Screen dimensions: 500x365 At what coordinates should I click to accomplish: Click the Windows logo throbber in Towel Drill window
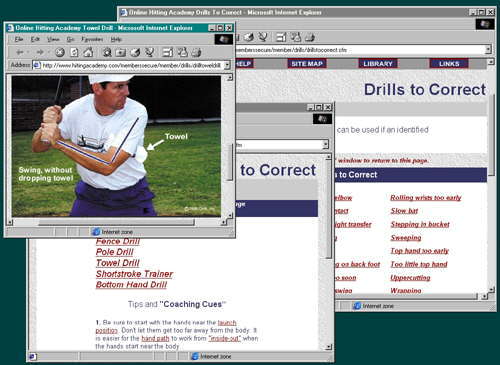click(223, 39)
